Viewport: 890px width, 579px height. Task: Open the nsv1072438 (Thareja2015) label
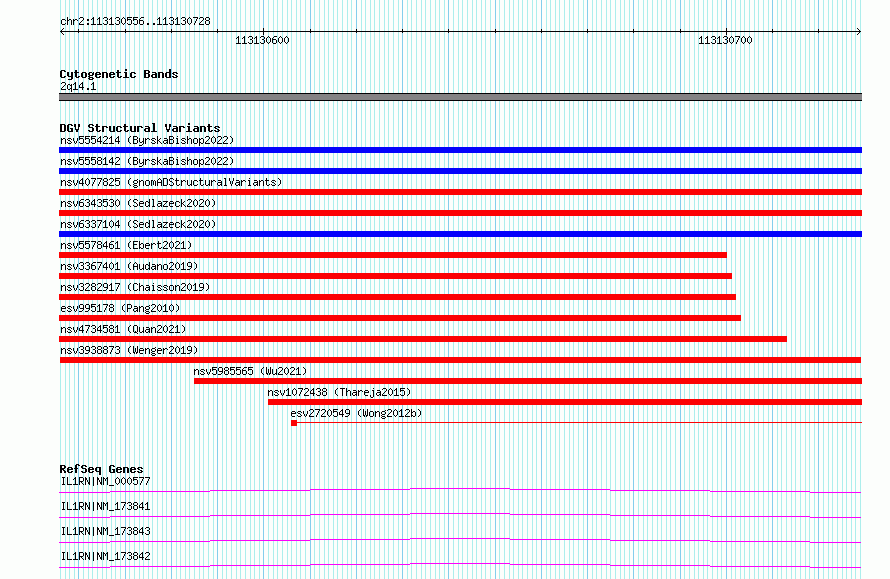pyautogui.click(x=339, y=392)
